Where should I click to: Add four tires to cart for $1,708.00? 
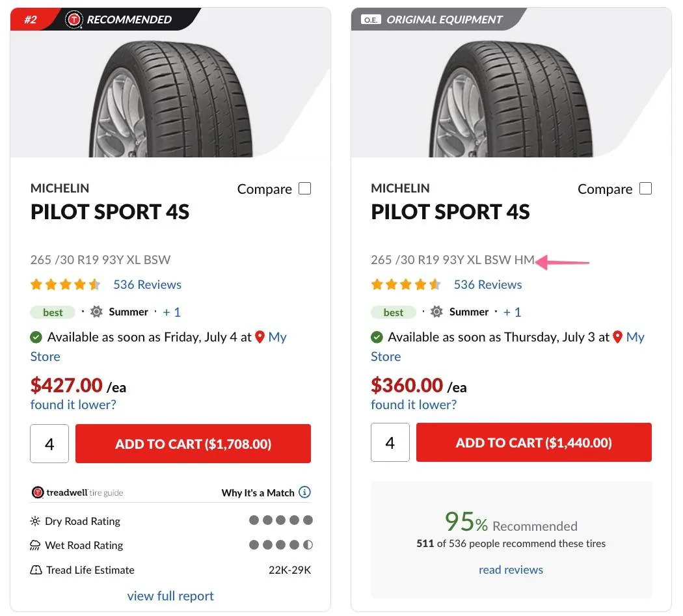point(193,444)
